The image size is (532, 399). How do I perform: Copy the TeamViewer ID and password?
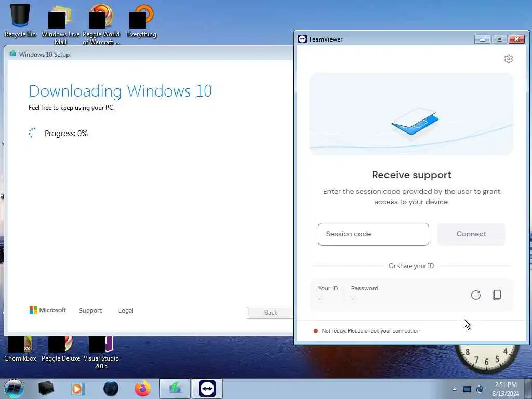coord(497,295)
